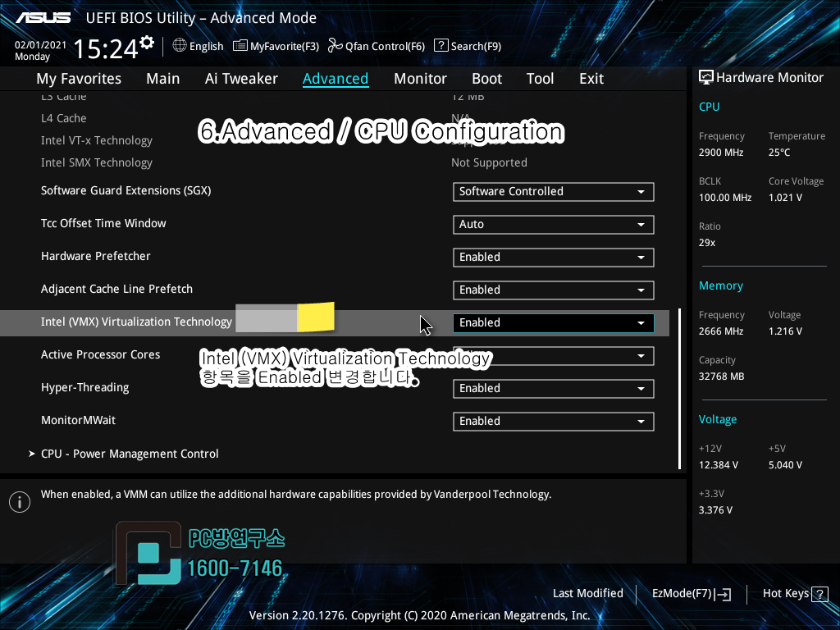Open the clock settings gear icon

(147, 43)
